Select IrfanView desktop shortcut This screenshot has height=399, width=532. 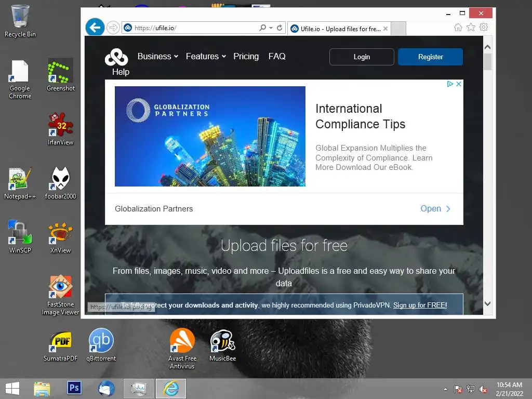coord(60,129)
